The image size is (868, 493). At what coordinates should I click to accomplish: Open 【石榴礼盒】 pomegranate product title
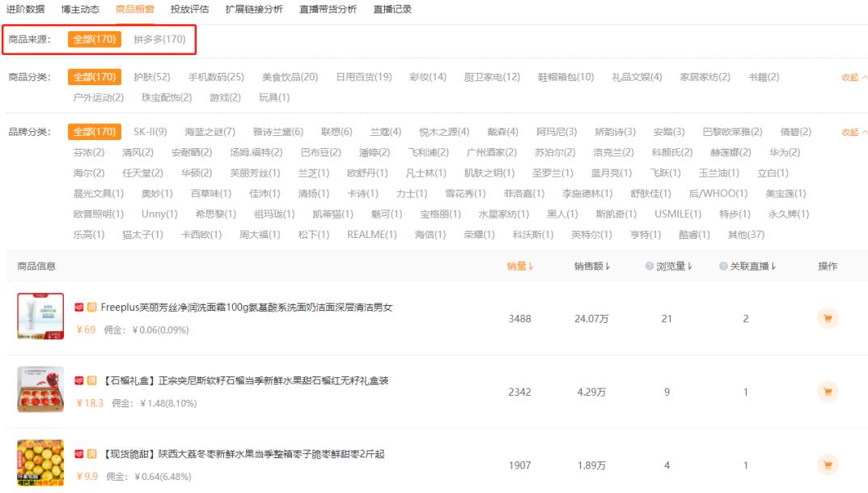245,380
